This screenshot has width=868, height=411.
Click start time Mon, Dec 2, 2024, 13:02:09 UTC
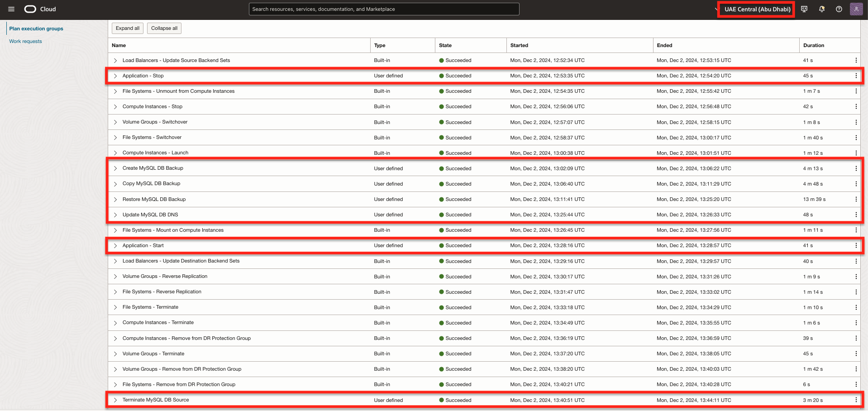tap(547, 168)
